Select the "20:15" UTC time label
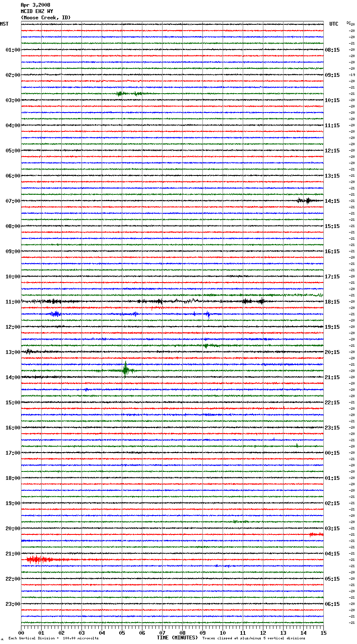Viewport: 357px width, 644px height. tap(332, 352)
